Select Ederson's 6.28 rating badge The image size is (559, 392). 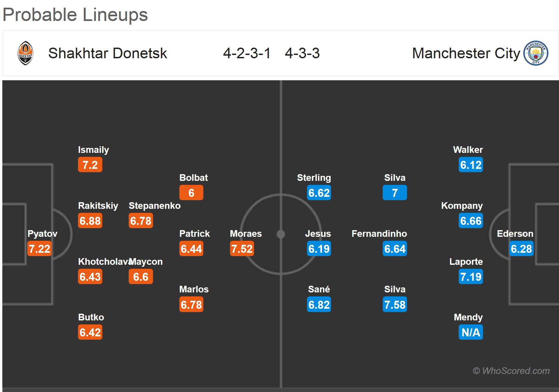(x=521, y=249)
